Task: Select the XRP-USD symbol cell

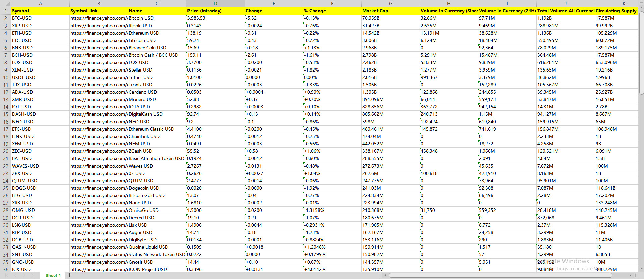Action: tap(40, 26)
